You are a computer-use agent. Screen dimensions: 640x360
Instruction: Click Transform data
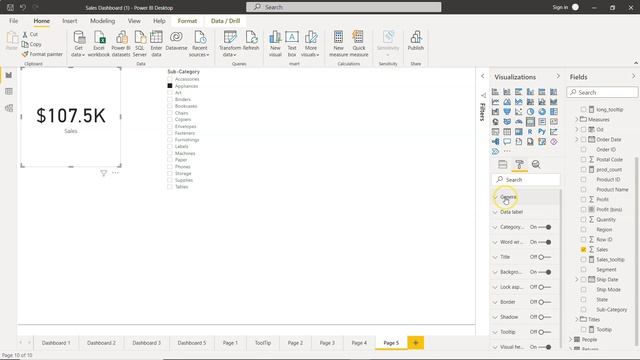click(x=230, y=44)
